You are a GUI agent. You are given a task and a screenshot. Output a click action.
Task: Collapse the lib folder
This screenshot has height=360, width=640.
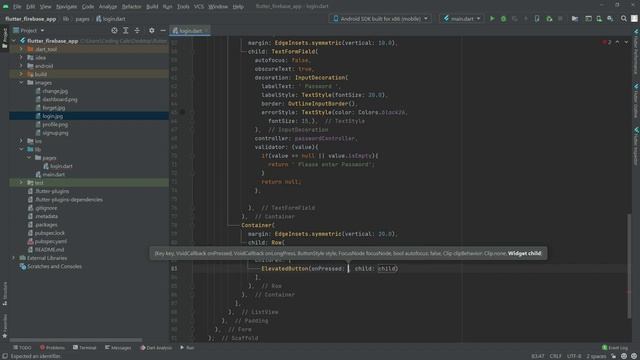pyautogui.click(x=21, y=149)
